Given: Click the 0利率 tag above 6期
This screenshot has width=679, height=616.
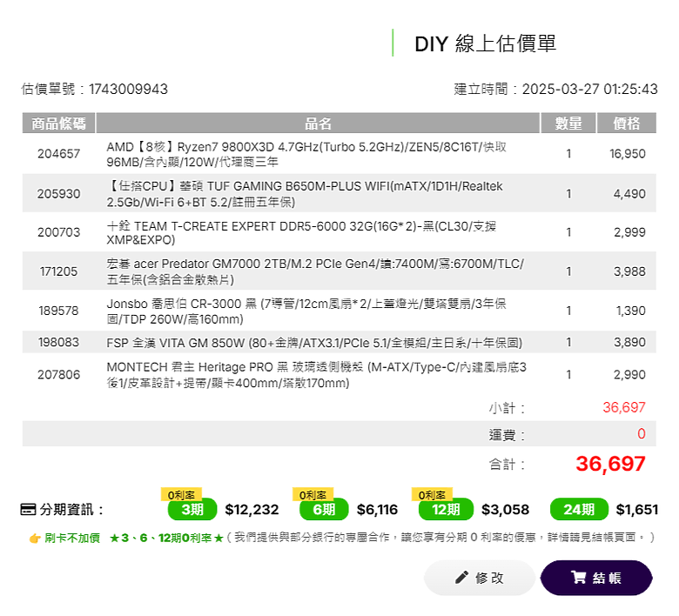Looking at the screenshot, I should tap(313, 495).
